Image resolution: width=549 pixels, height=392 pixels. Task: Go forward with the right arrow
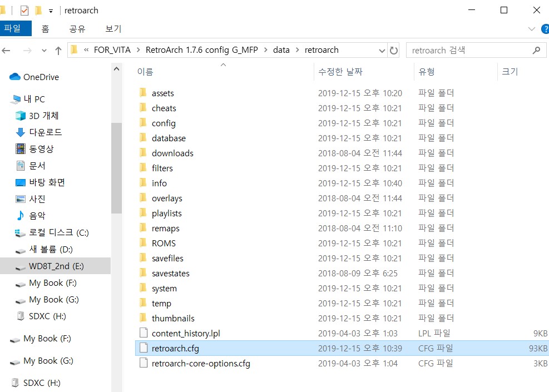tap(27, 51)
